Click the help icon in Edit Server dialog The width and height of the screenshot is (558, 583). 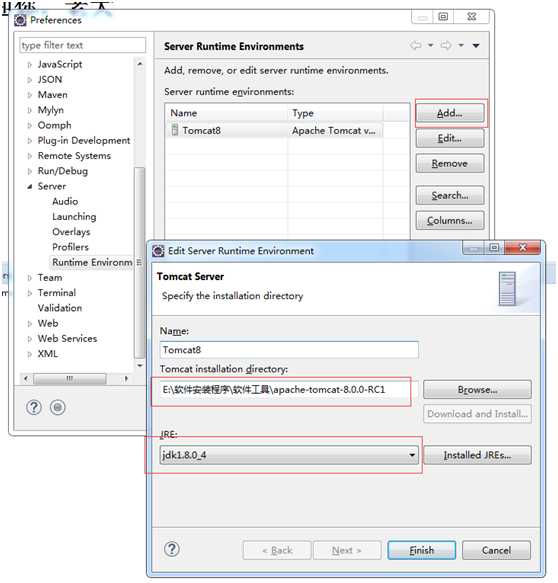(172, 549)
